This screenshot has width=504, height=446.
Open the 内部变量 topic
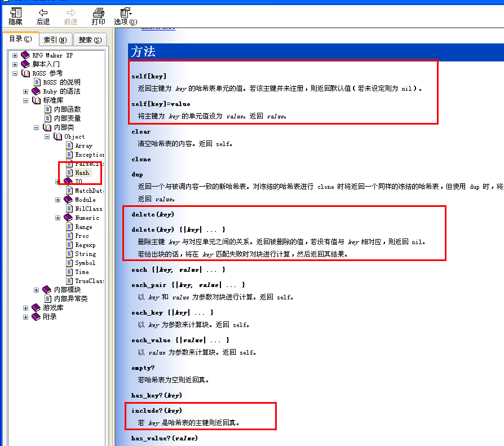click(x=67, y=118)
